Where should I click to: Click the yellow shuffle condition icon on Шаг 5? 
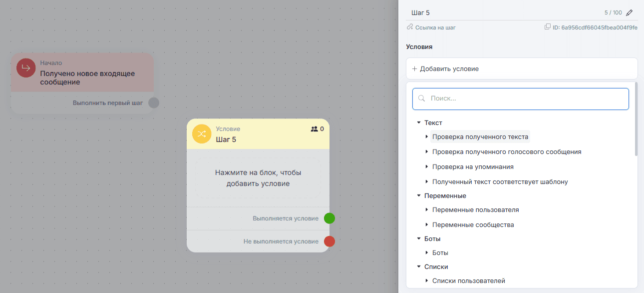pyautogui.click(x=202, y=134)
